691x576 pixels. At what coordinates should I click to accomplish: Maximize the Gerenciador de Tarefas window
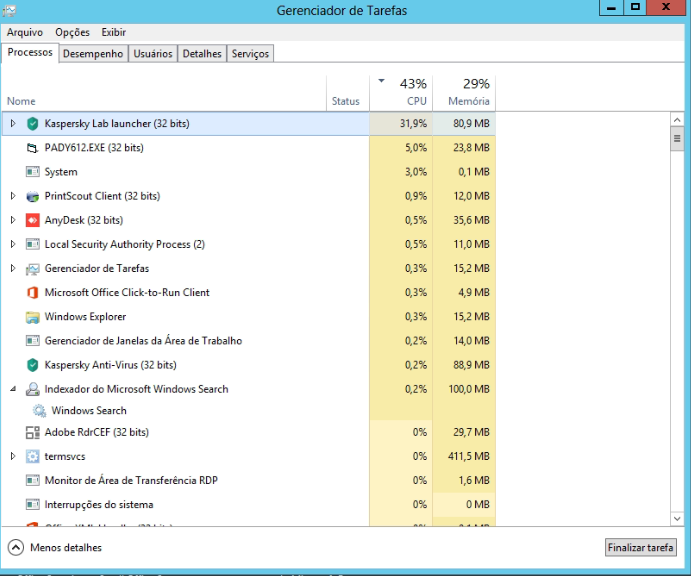pyautogui.click(x=635, y=7)
